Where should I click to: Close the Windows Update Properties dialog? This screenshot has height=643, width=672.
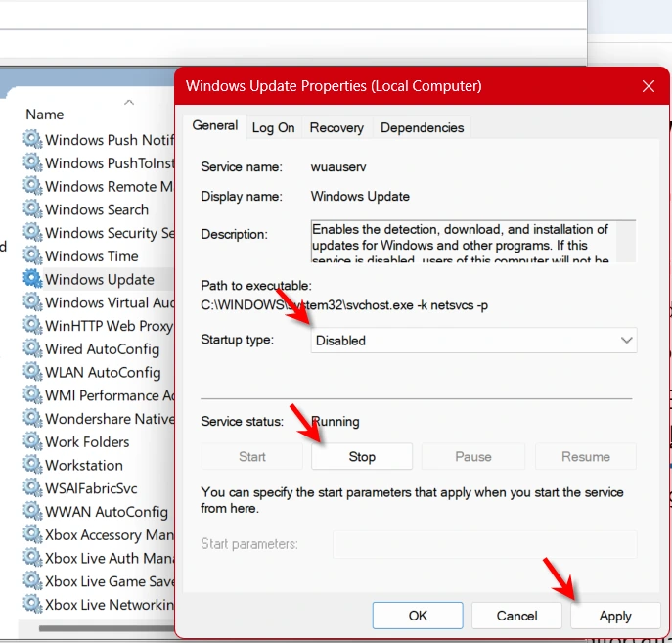coord(649,86)
